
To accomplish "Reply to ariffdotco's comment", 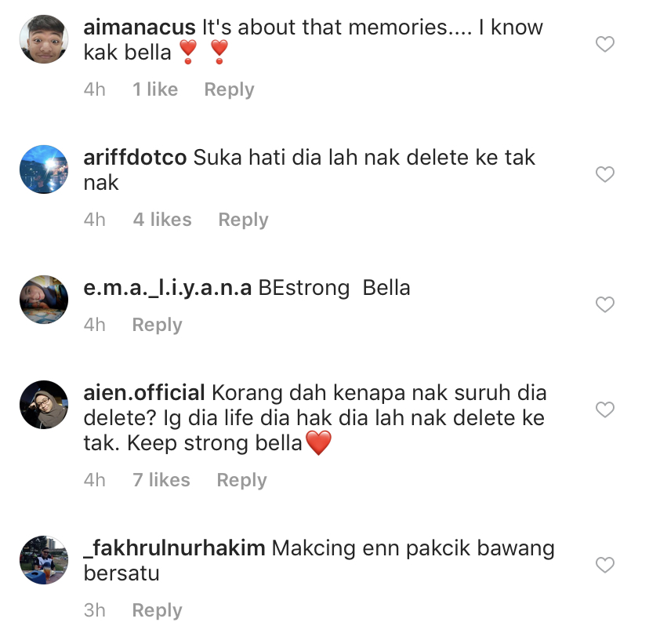I will tap(243, 220).
